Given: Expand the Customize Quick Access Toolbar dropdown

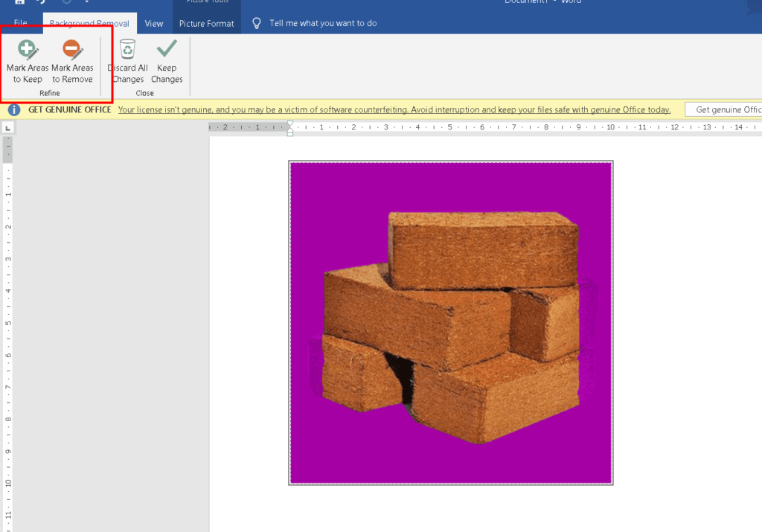Looking at the screenshot, I should point(86,2).
